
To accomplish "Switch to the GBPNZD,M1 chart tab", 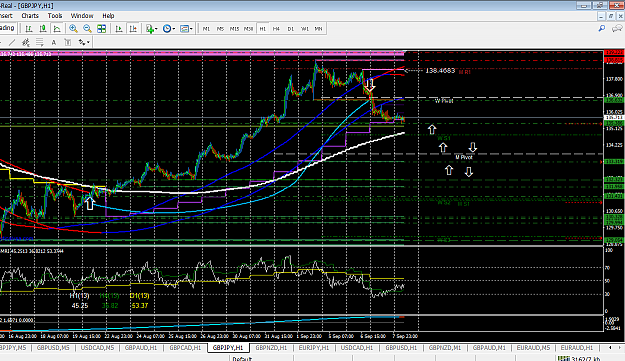I will pos(445,348).
